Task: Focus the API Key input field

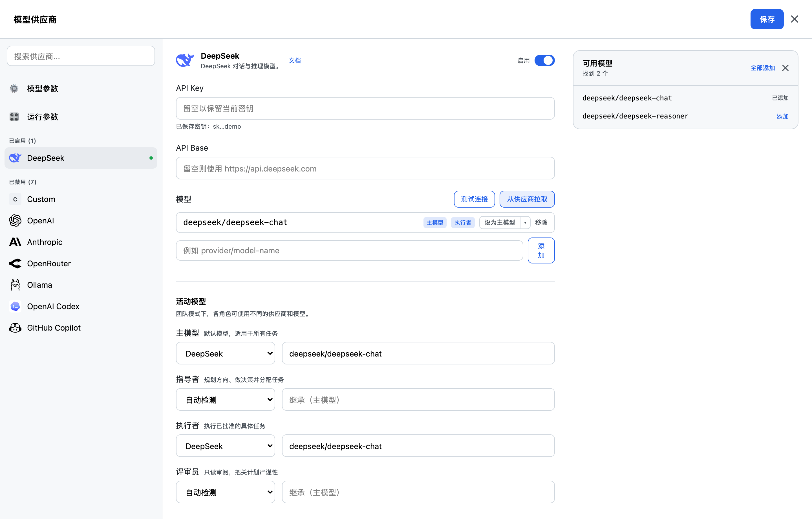Action: (365, 108)
